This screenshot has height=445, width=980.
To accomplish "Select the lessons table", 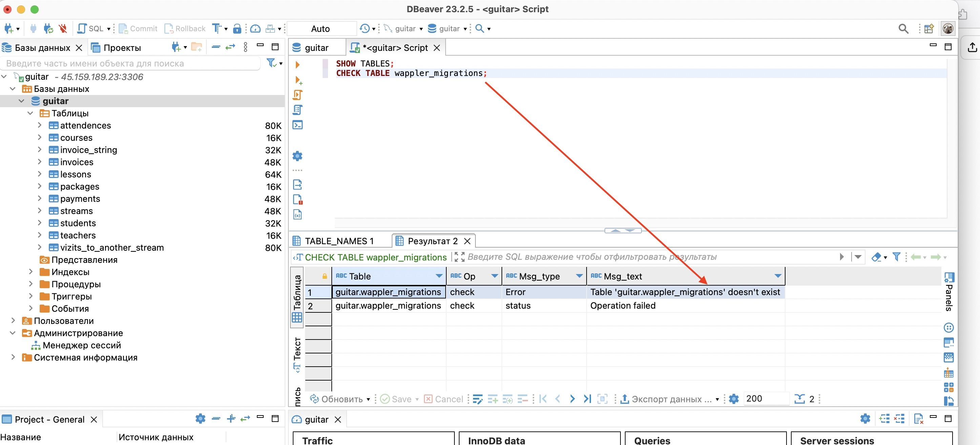I will 75,174.
